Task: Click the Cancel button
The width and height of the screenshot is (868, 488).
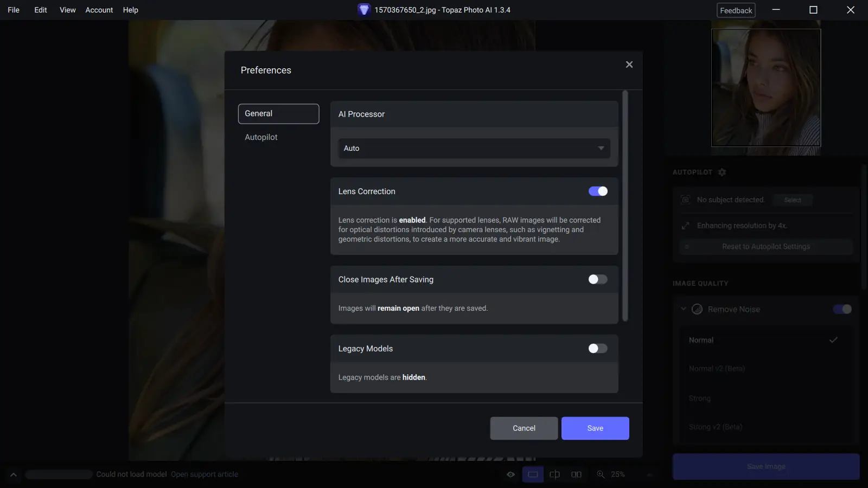Action: coord(524,428)
